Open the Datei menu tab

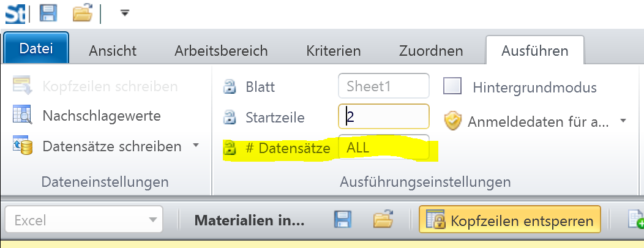(36, 50)
